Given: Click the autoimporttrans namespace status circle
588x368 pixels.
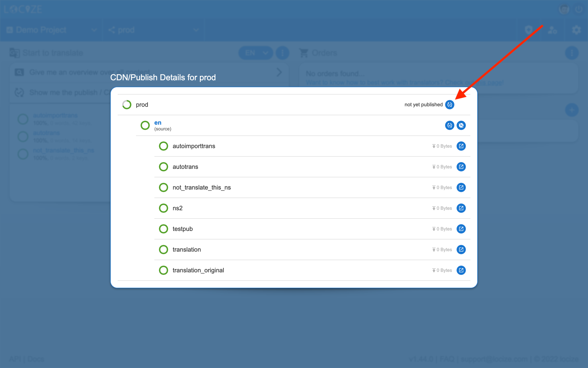Looking at the screenshot, I should 163,146.
